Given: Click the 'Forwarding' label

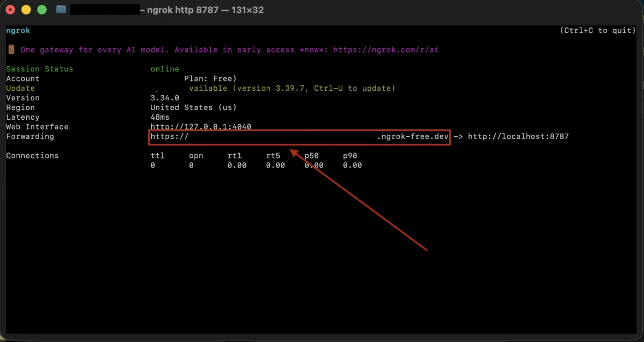Looking at the screenshot, I should [x=30, y=136].
